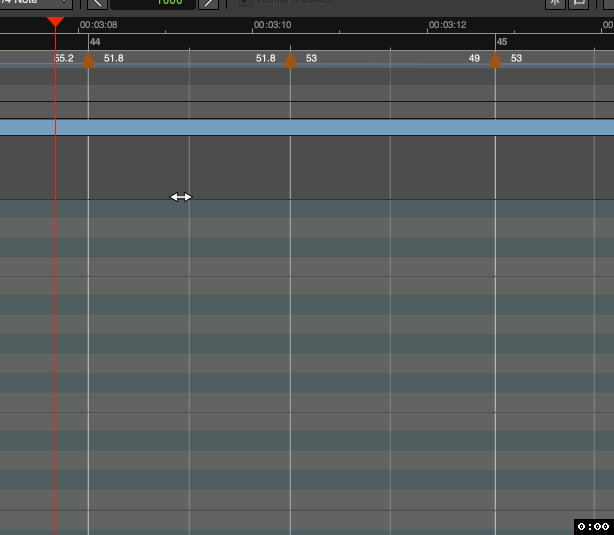Click the 53 tempo value right of bar 45 marker

516,58
